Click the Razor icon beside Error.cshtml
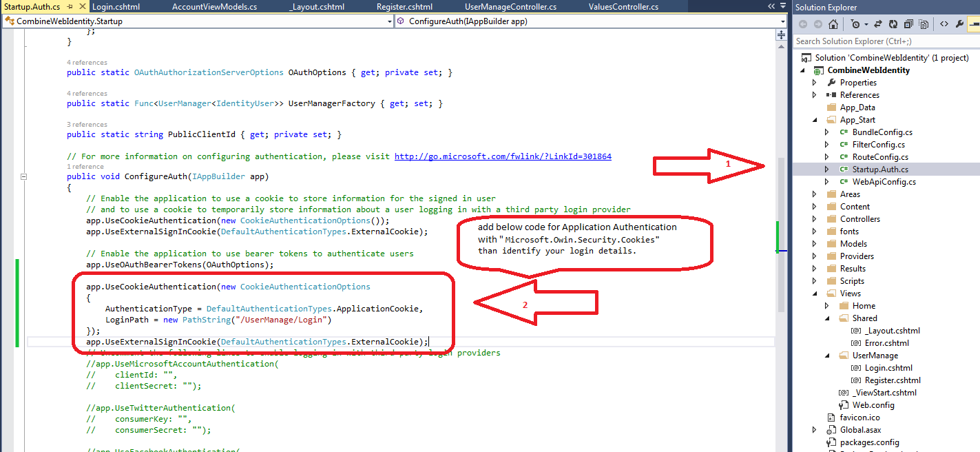This screenshot has height=452, width=980. (x=856, y=343)
